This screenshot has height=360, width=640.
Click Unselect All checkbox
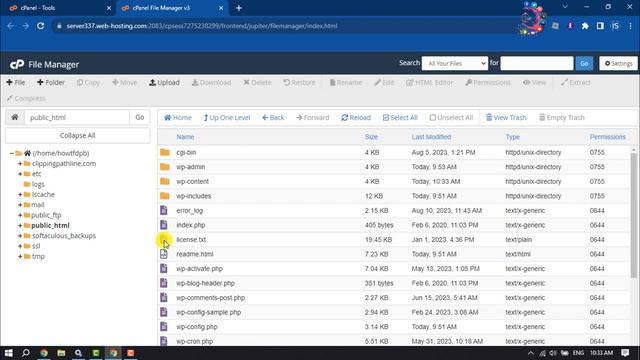(451, 118)
